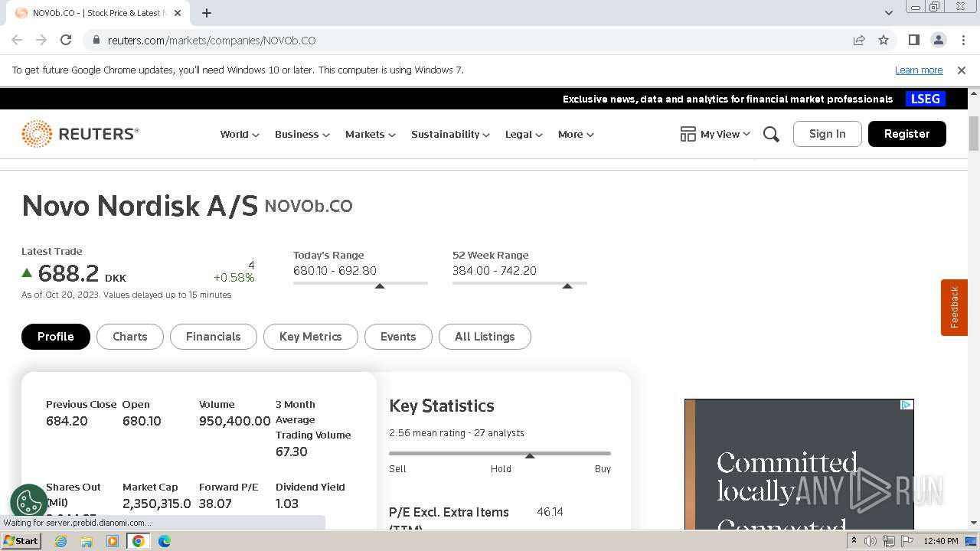Switch to the Charts tab
The image size is (980, 551).
click(130, 337)
